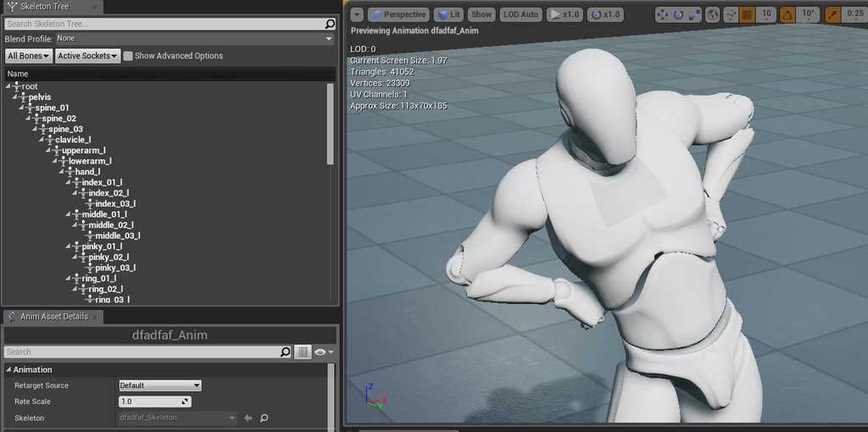Close the Anim Asset Details tab
Image resolution: width=868 pixels, height=432 pixels.
click(94, 317)
